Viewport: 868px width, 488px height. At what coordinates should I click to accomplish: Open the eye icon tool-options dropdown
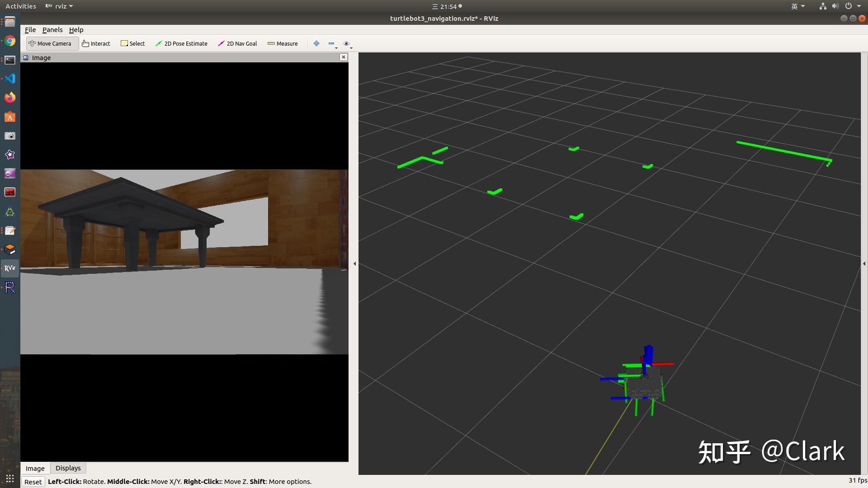pyautogui.click(x=348, y=44)
